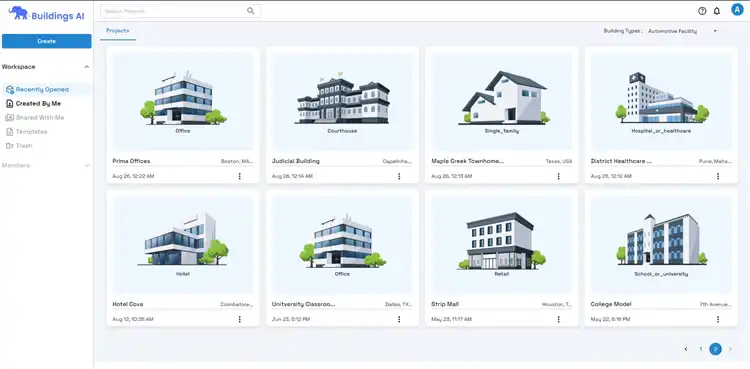This screenshot has height=369, width=750.
Task: Click the Judicial Building project title
Action: pyautogui.click(x=296, y=161)
